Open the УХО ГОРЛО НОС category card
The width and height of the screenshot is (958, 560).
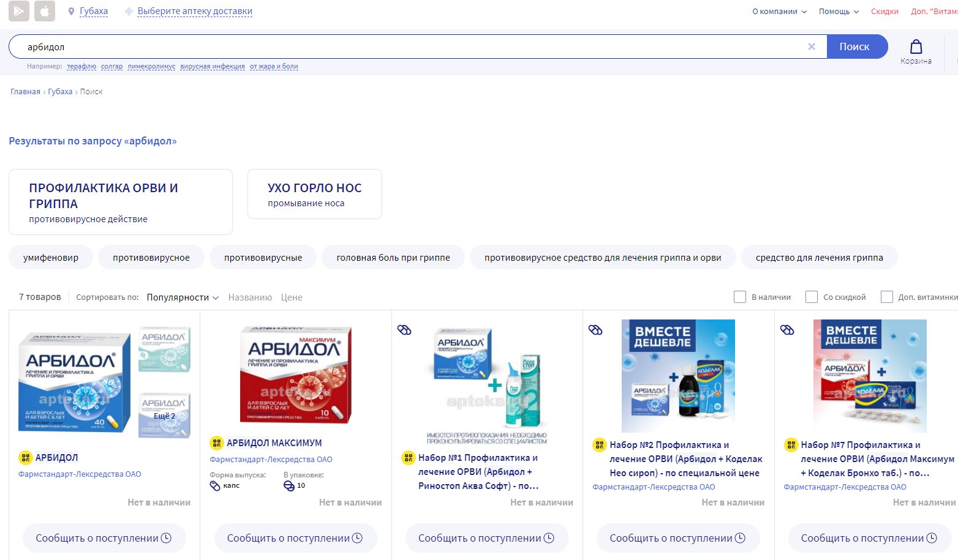tap(315, 194)
